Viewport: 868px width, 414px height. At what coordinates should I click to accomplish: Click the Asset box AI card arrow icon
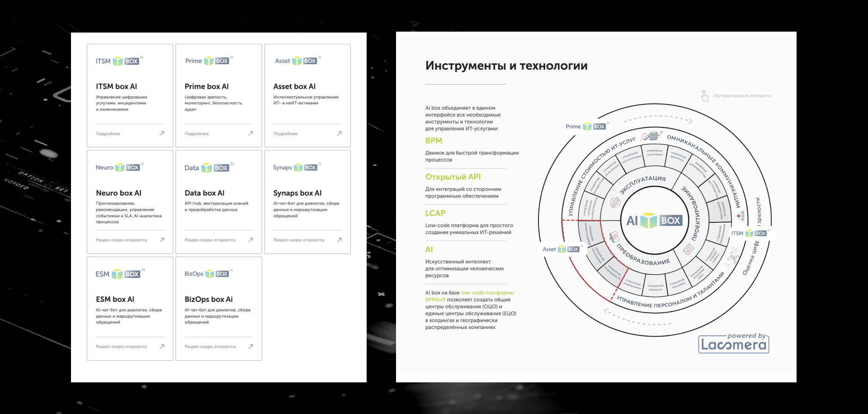(x=339, y=133)
